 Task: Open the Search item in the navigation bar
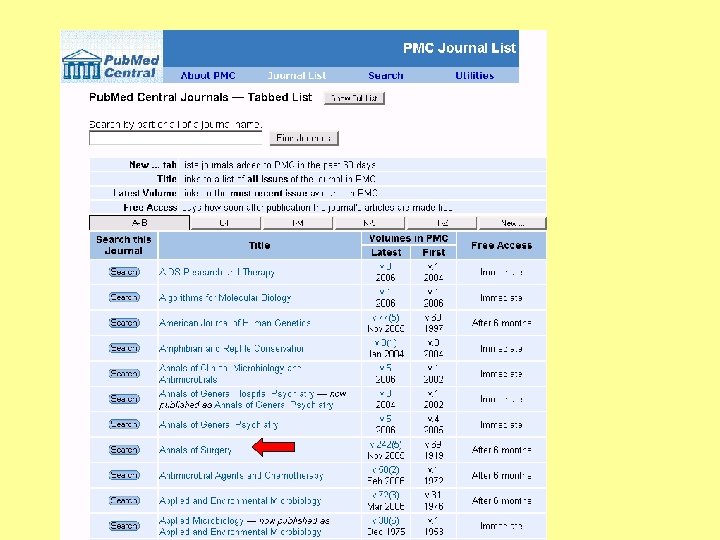(386, 76)
